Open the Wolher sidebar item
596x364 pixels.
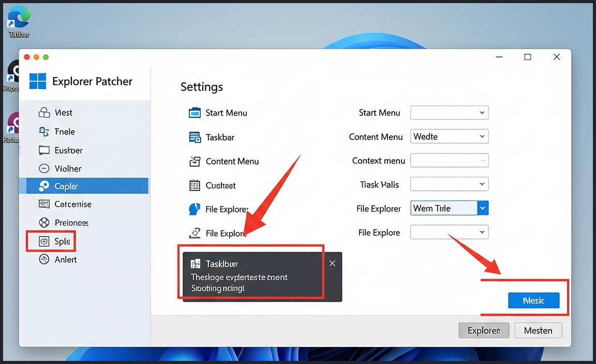point(68,169)
